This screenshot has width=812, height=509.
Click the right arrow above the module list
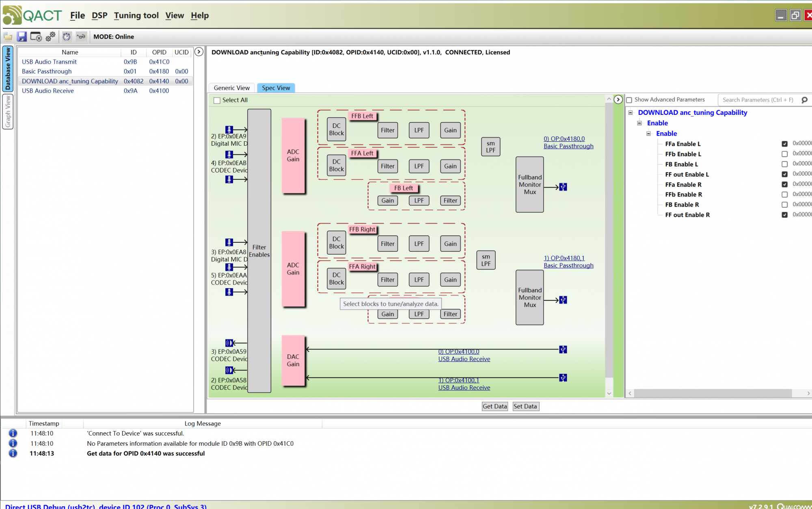click(x=199, y=52)
